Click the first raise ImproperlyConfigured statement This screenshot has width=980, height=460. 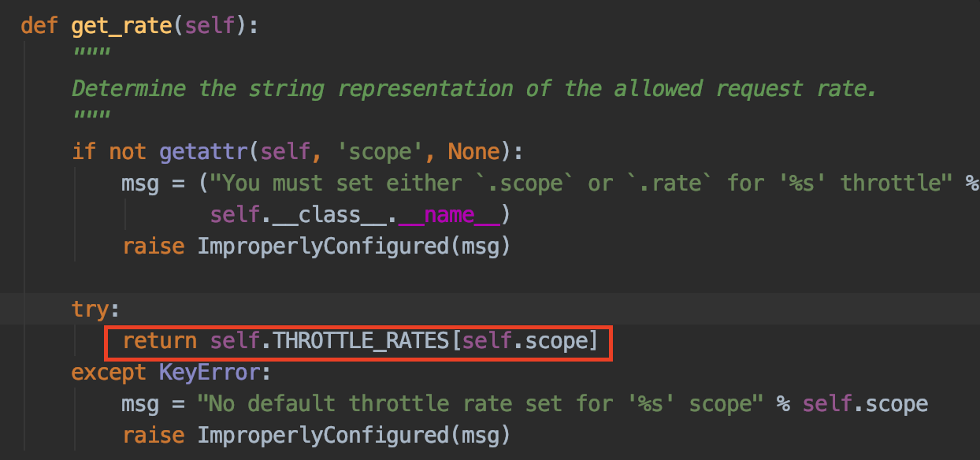[x=317, y=246]
